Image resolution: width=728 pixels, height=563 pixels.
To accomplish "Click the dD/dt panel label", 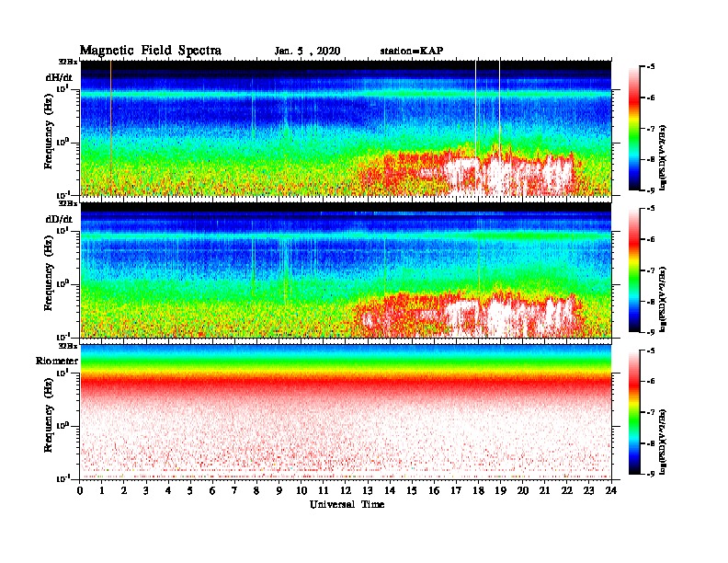I will (59, 219).
